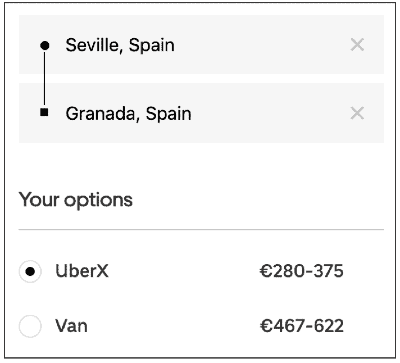This screenshot has width=400, height=363.
Task: Click the €280-375 UberX price estimate
Action: click(x=302, y=271)
